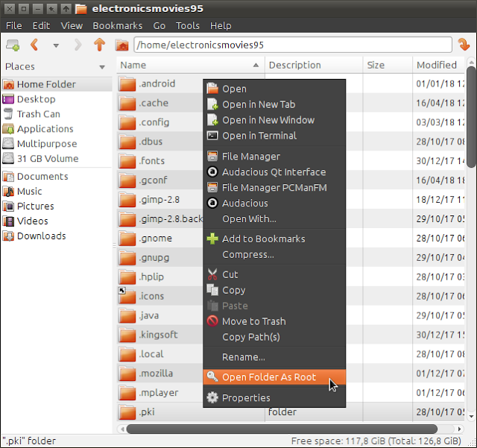This screenshot has height=448, width=477.
Task: Open Pictures bookmark
Action: [57, 206]
